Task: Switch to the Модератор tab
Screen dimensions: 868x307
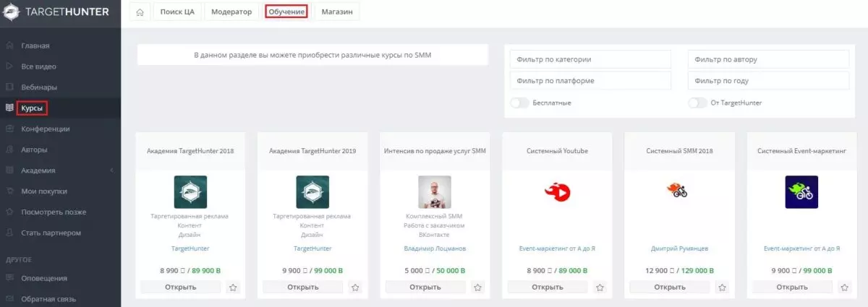Action: (231, 12)
